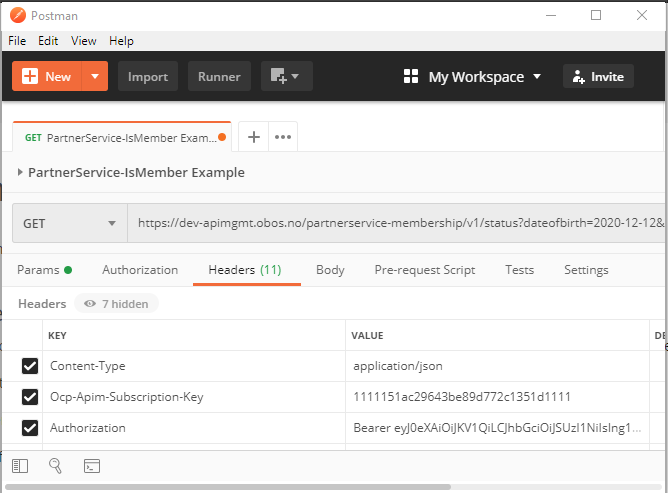
Task: Expand the PartnerService-IsMember Example request details
Action: (21, 172)
